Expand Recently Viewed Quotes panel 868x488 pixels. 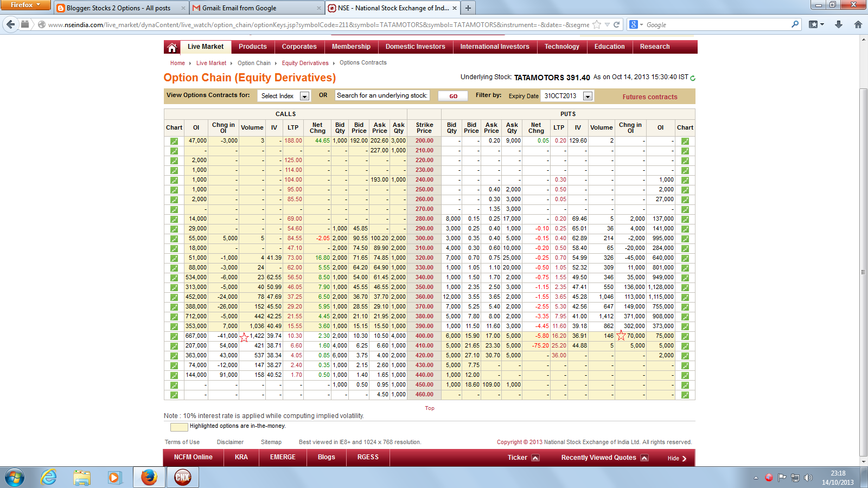point(644,458)
